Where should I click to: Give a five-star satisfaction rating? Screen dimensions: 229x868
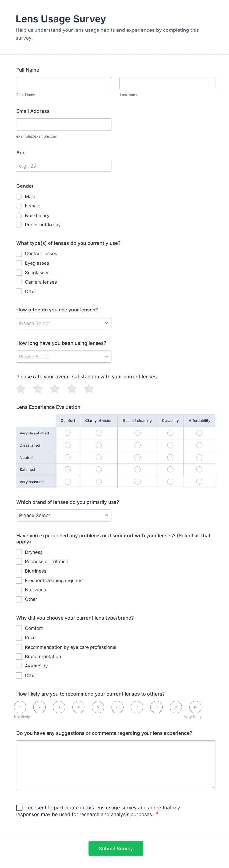tap(89, 389)
